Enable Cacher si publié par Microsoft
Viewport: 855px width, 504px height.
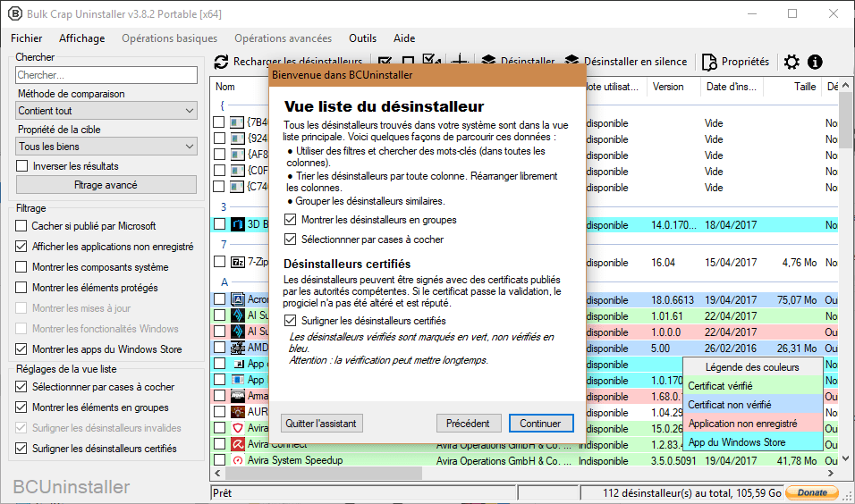click(21, 225)
